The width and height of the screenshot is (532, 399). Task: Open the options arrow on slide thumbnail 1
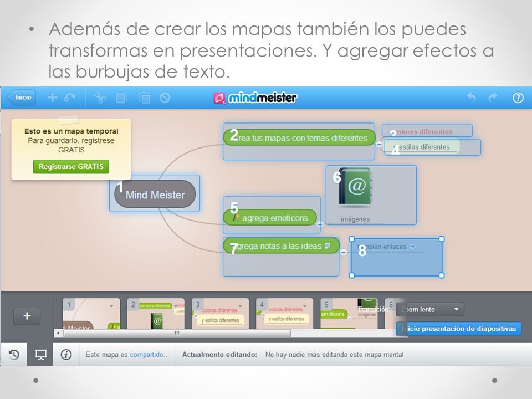[111, 306]
